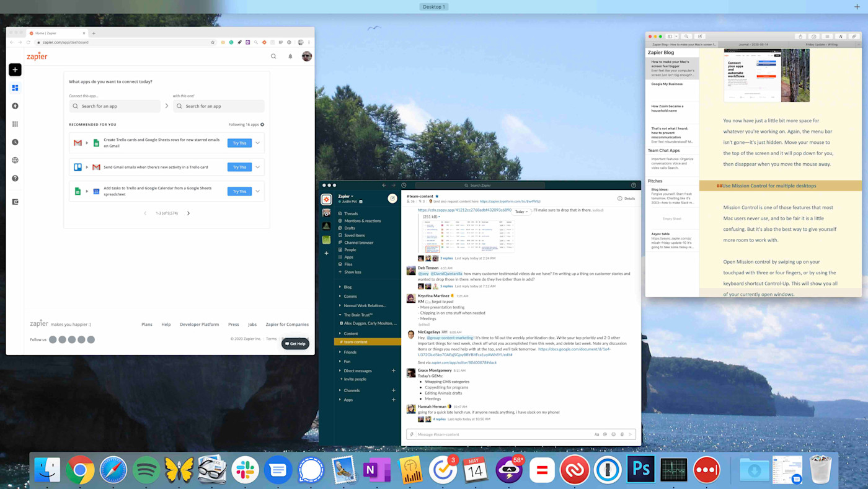Open Slack history clock icon

404,185
